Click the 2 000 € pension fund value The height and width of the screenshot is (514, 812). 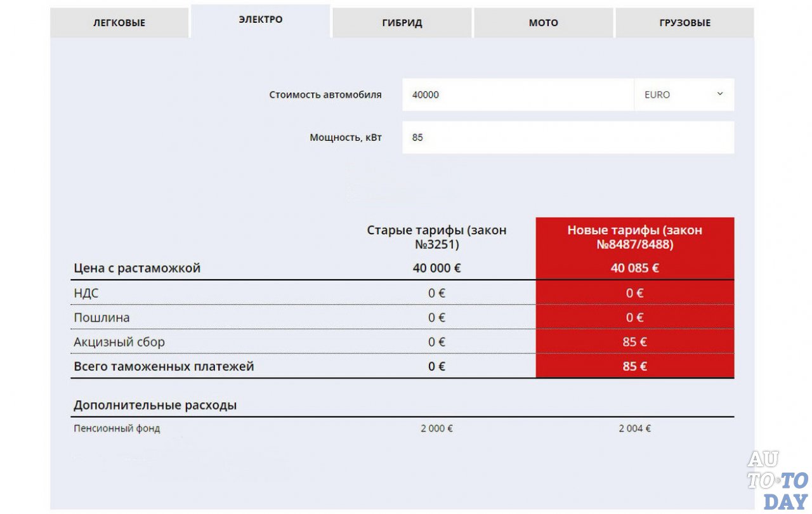[437, 428]
